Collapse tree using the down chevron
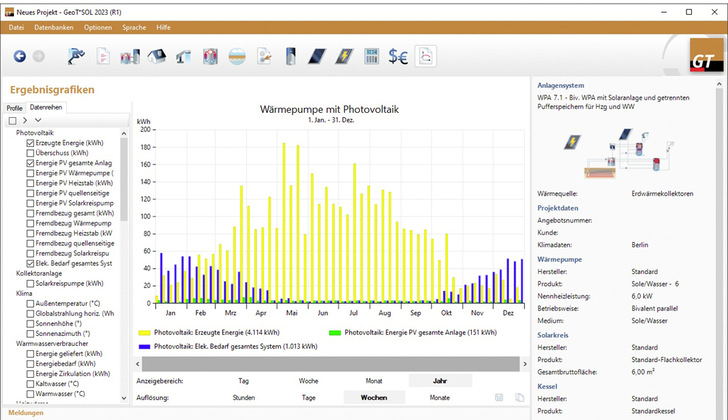The width and height of the screenshot is (728, 420). coord(38,120)
